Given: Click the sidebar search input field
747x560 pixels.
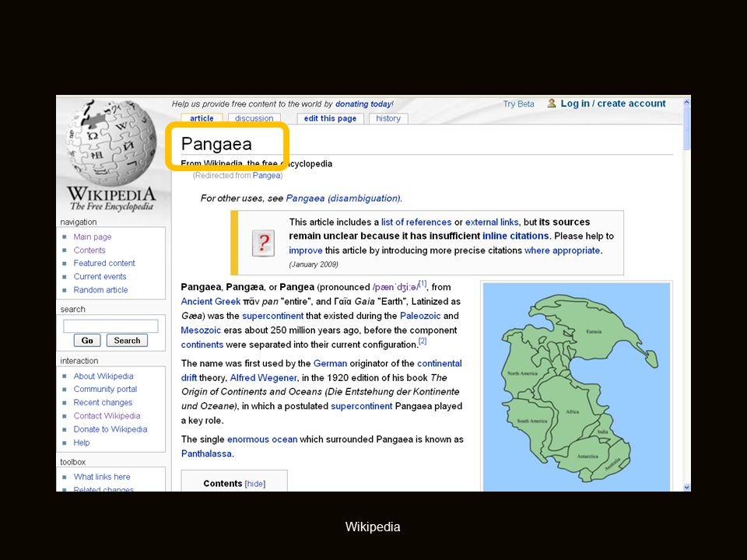Looking at the screenshot, I should (x=110, y=326).
